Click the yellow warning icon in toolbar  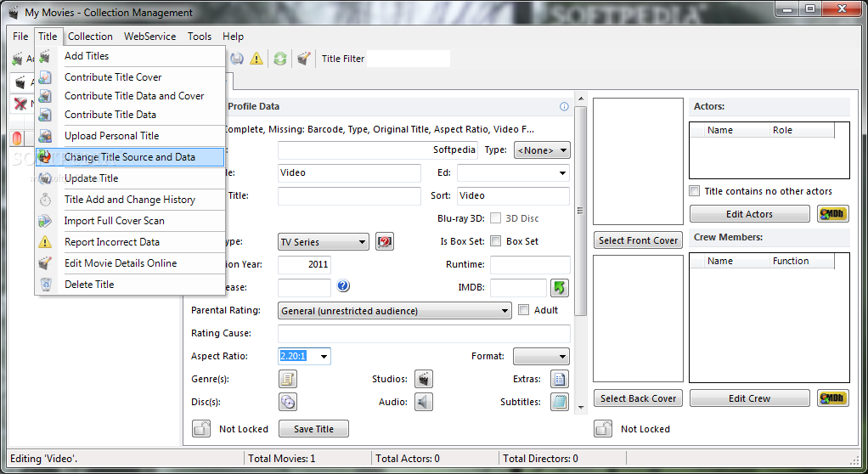click(x=256, y=59)
